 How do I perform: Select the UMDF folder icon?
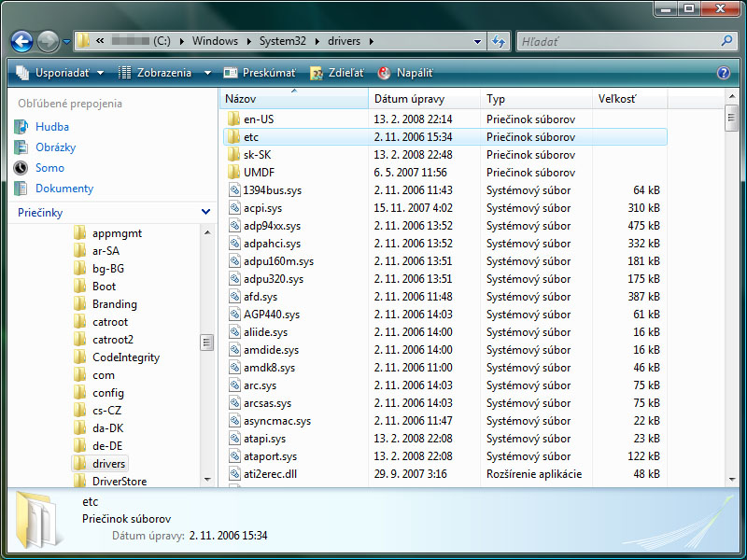coord(233,172)
